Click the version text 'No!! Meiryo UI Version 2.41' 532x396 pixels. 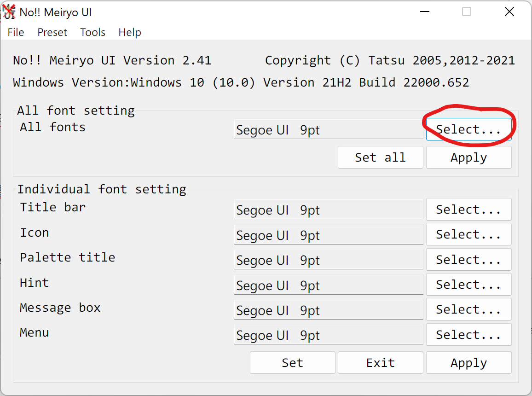coord(112,60)
